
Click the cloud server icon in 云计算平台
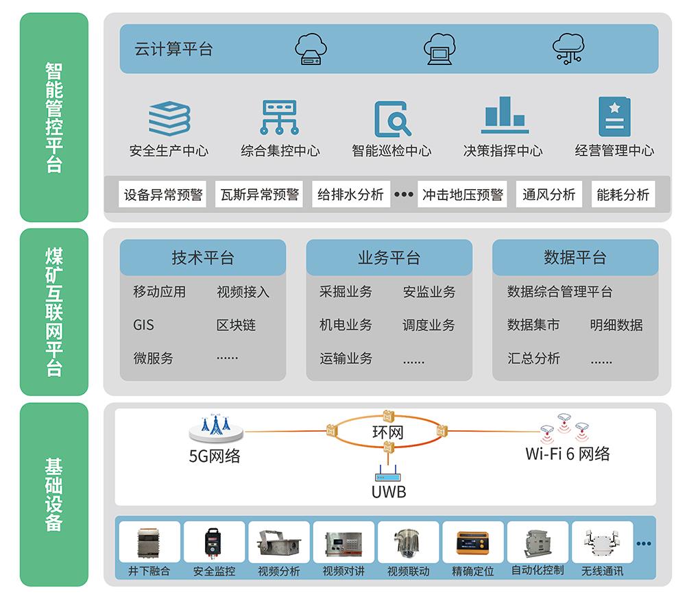coord(311,49)
